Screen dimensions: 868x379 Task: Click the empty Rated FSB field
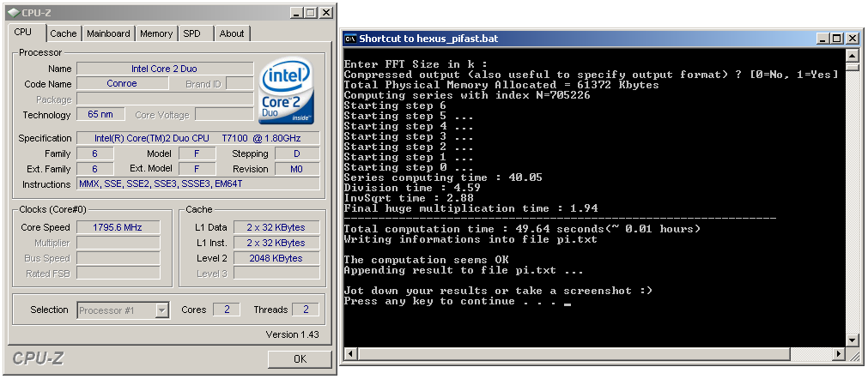click(x=118, y=274)
